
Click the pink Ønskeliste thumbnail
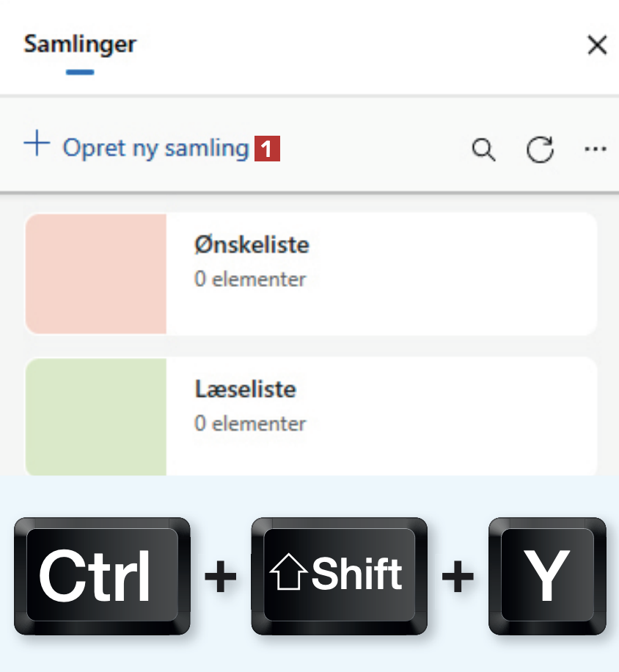pos(96,274)
